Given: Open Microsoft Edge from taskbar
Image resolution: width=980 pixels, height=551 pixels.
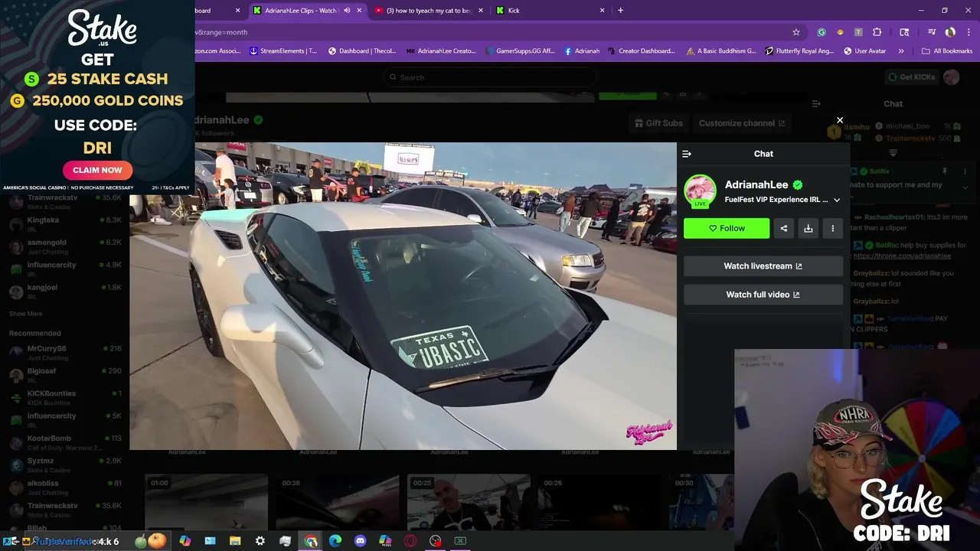Looking at the screenshot, I should (335, 541).
